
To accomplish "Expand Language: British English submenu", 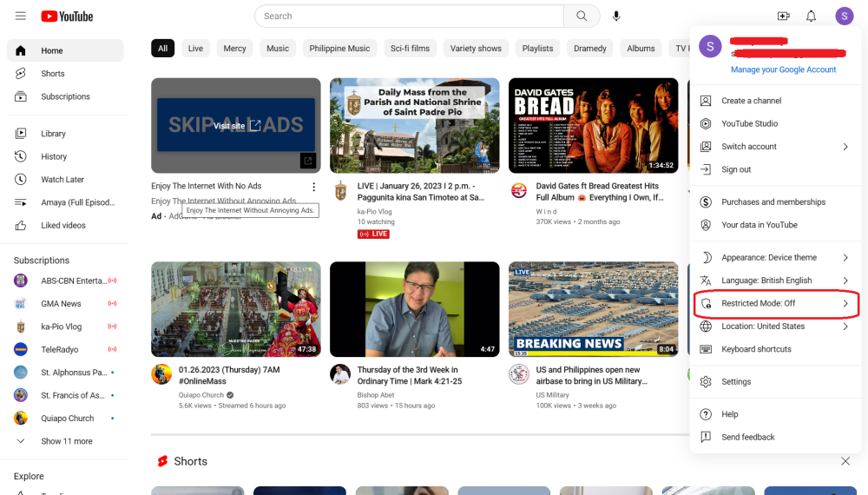I will (775, 280).
